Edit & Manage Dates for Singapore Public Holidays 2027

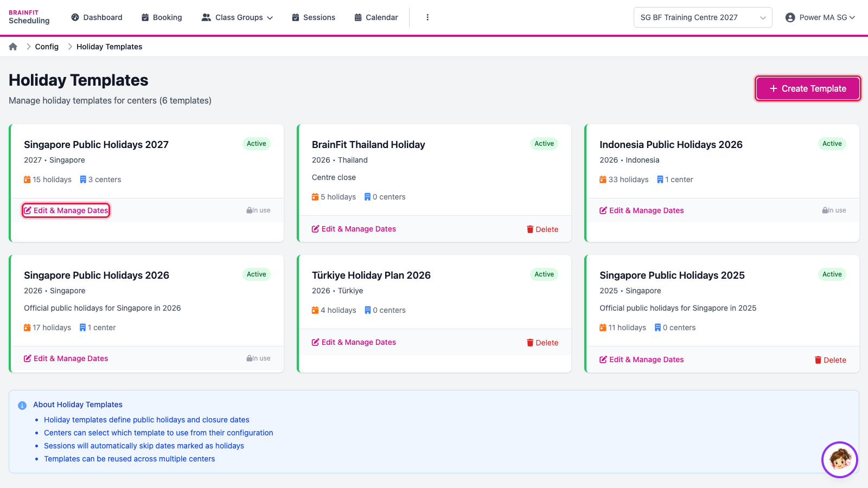(x=66, y=210)
